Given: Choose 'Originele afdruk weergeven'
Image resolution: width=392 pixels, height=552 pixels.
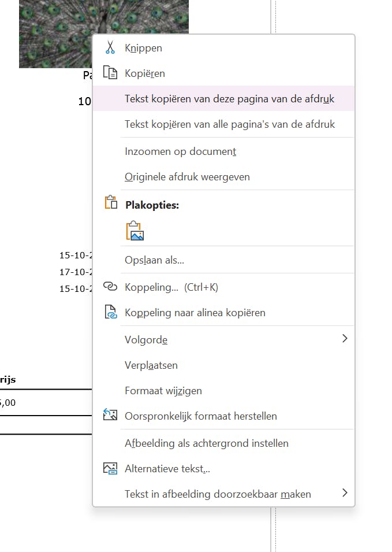Looking at the screenshot, I should pos(187,177).
